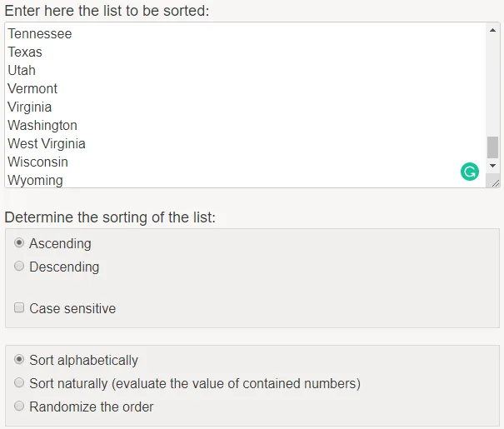
Task: Click the list scrollbar thumb
Action: [492, 147]
